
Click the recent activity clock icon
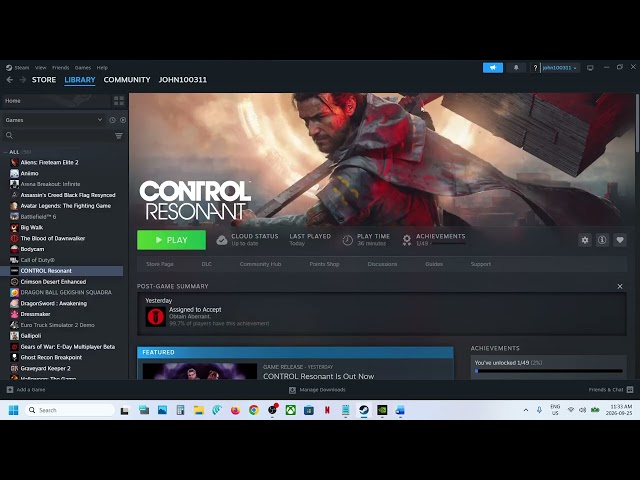tap(112, 120)
